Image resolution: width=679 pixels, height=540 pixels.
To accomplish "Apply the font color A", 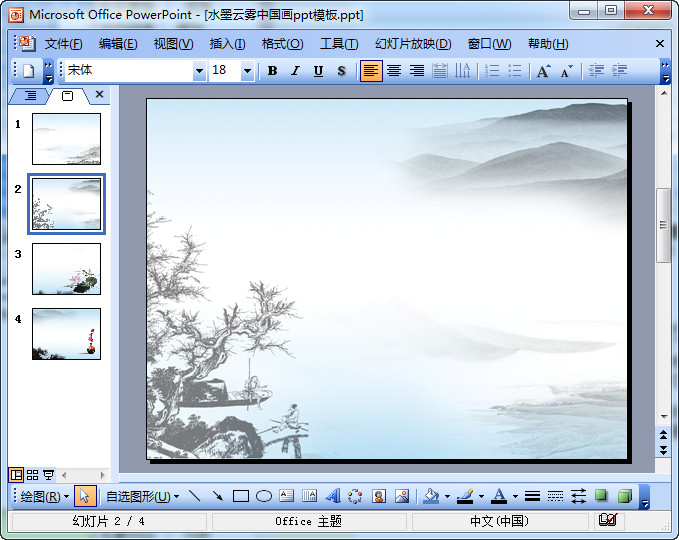I will pos(499,496).
